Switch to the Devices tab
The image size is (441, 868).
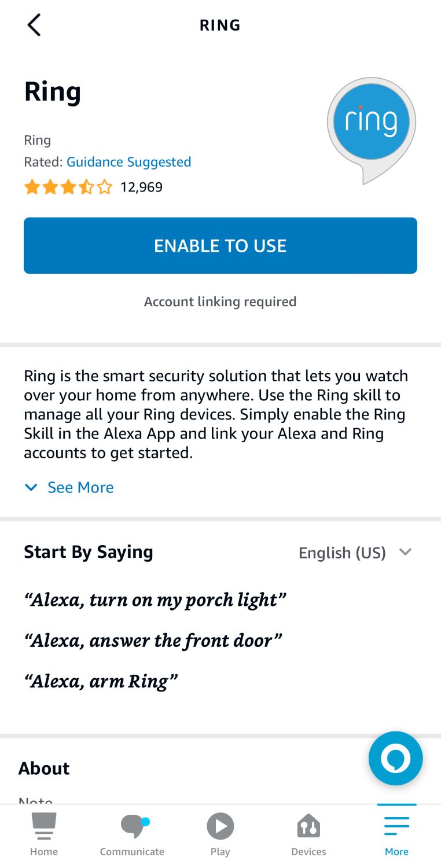308,832
